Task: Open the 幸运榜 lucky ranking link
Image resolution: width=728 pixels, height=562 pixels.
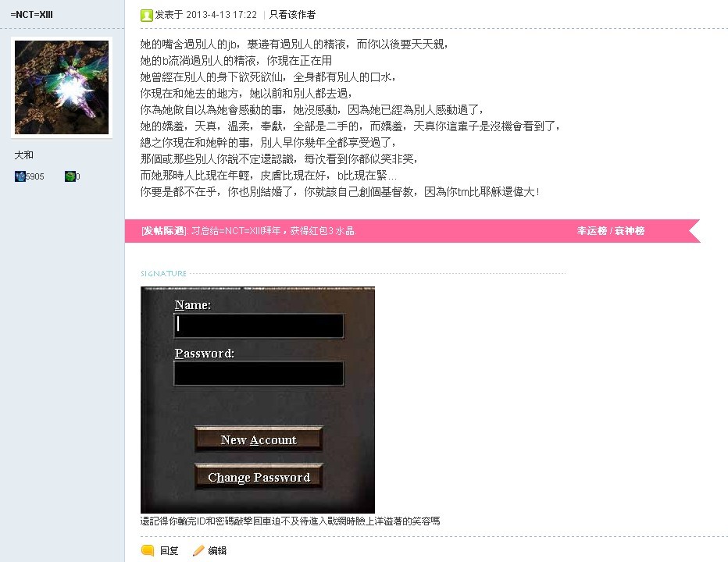Action: tap(592, 230)
